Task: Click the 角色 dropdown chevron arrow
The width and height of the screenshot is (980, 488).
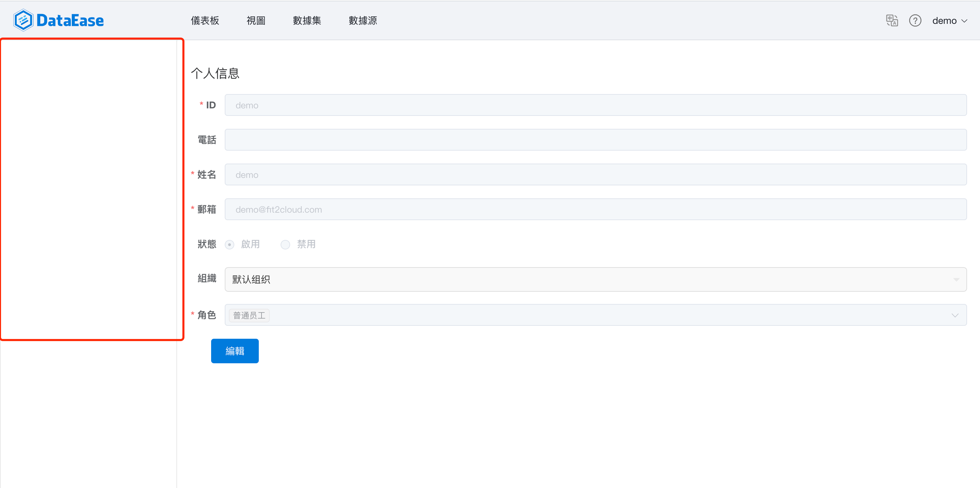Action: tap(954, 315)
